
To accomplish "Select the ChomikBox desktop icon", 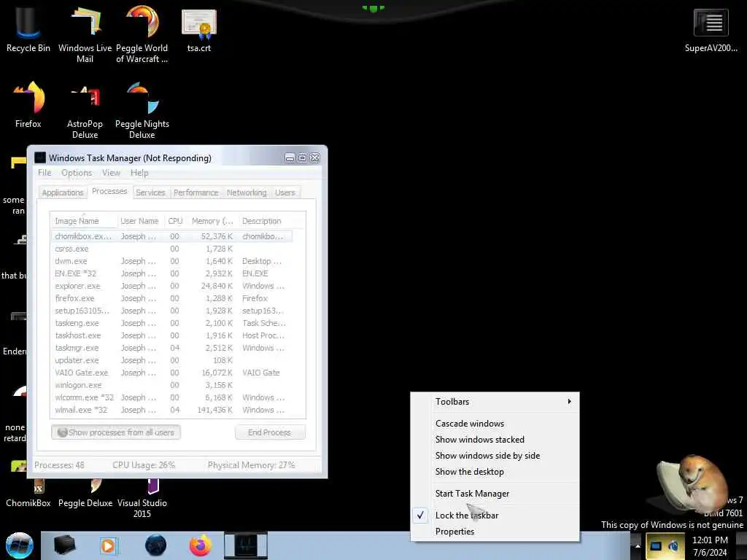I will pyautogui.click(x=28, y=495).
